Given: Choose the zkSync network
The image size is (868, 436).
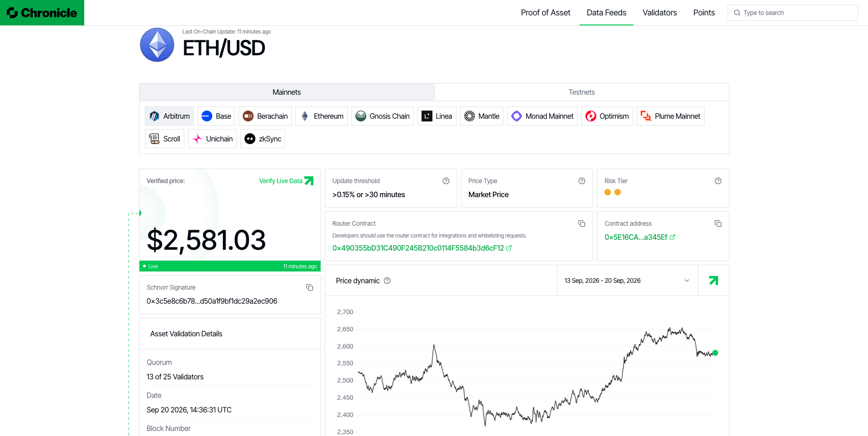Looking at the screenshot, I should pyautogui.click(x=263, y=139).
